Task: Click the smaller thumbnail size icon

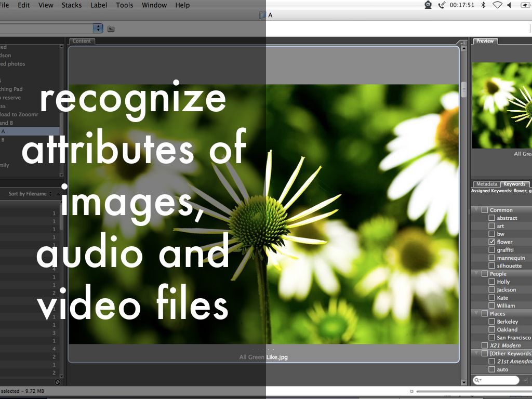Action: coord(411,391)
